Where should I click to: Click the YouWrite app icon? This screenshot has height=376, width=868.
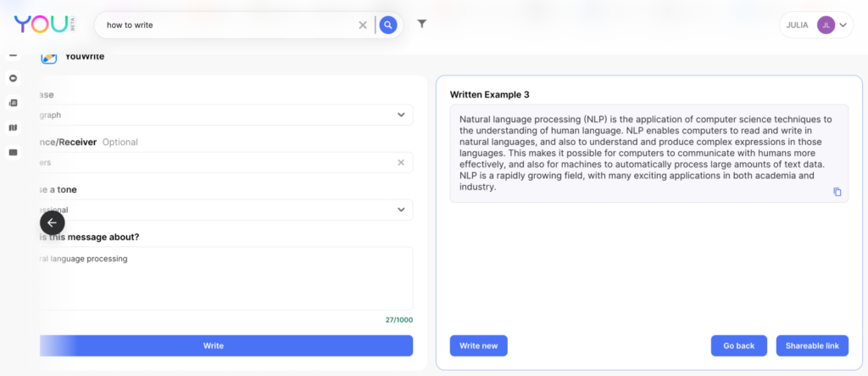49,58
